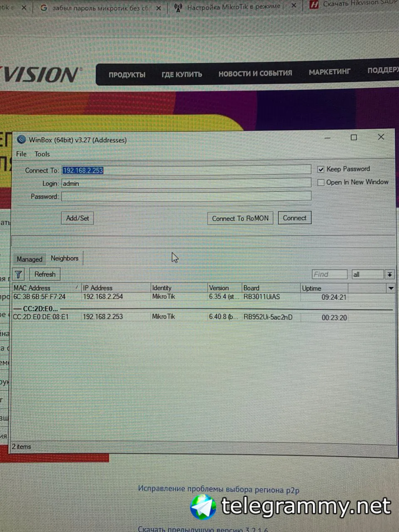Image resolution: width=399 pixels, height=532 pixels.
Task: Minimize the WinBox window
Action: pos(328,138)
